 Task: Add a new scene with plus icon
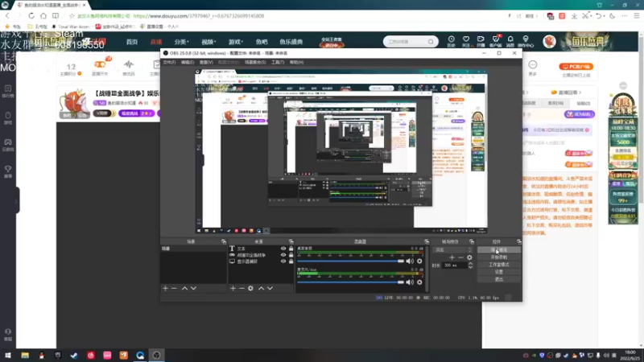[165, 289]
